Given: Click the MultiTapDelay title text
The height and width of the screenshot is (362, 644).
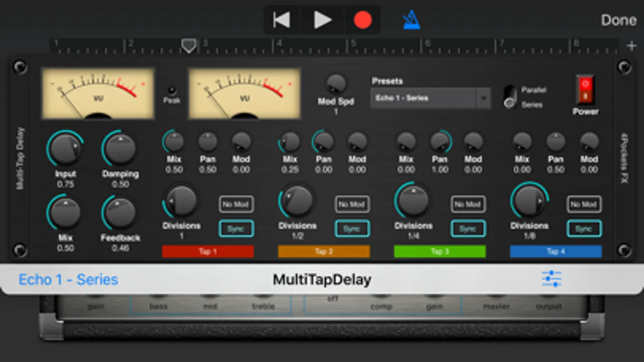Looking at the screenshot, I should [322, 280].
